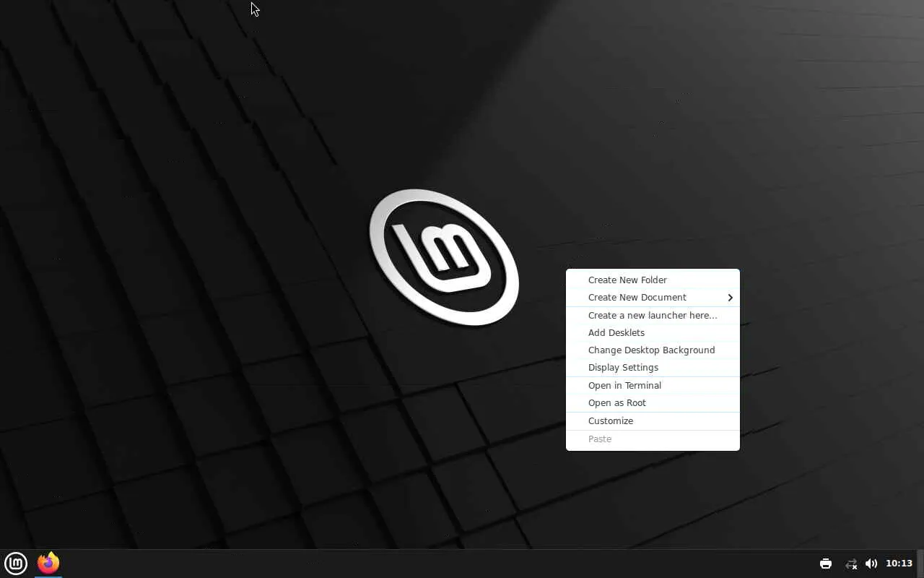Select Open as Root

(x=653, y=402)
